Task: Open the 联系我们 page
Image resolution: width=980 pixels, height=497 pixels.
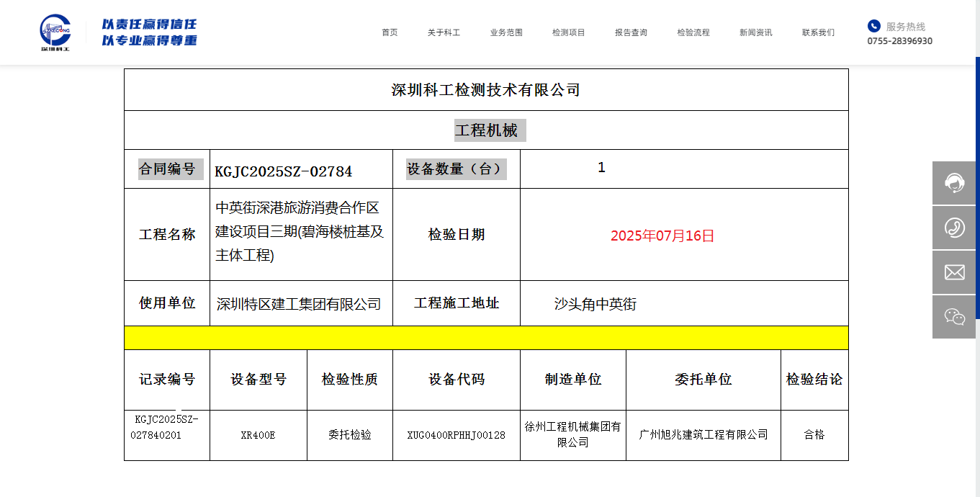Action: 819,32
